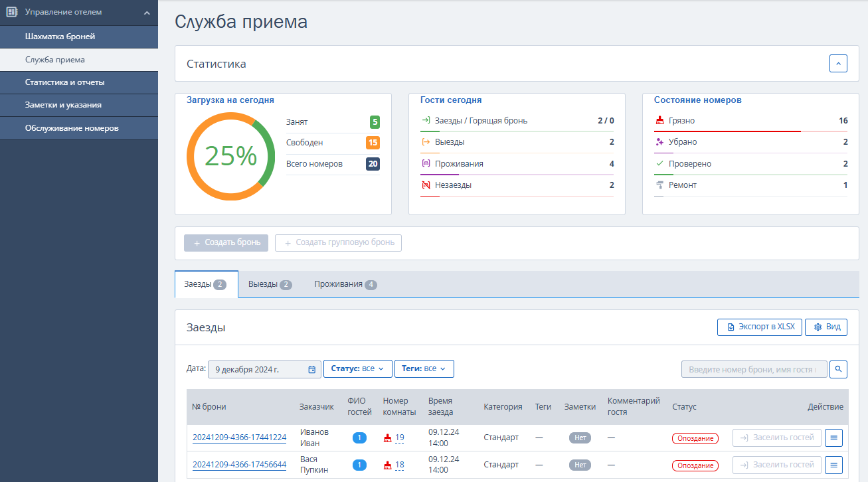The width and height of the screenshot is (868, 482).
Task: Open the Статус filter dropdown
Action: (357, 368)
